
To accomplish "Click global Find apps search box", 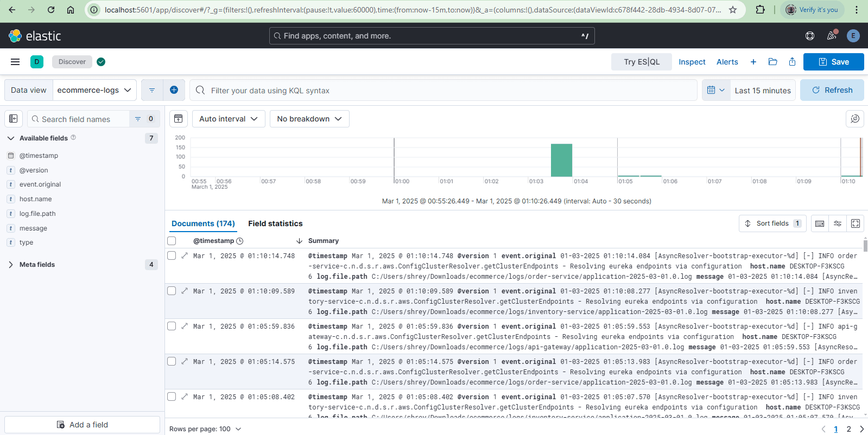I will click(432, 36).
